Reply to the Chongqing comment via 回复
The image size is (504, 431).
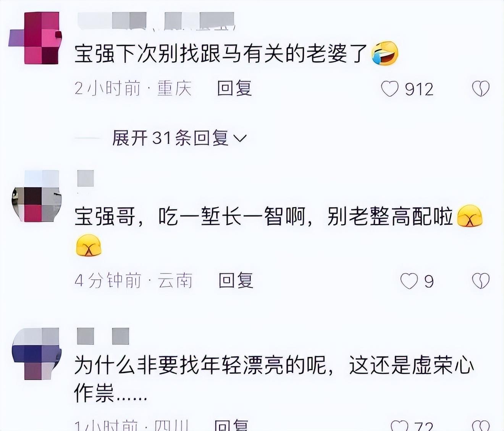[x=234, y=88]
